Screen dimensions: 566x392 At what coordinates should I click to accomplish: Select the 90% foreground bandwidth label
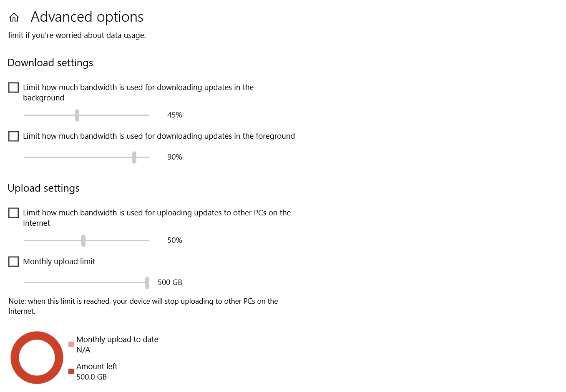[x=174, y=157]
